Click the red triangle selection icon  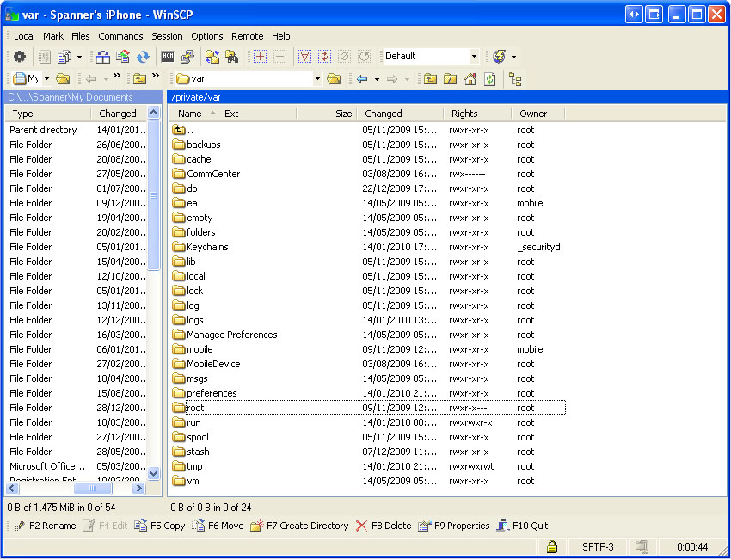[304, 57]
